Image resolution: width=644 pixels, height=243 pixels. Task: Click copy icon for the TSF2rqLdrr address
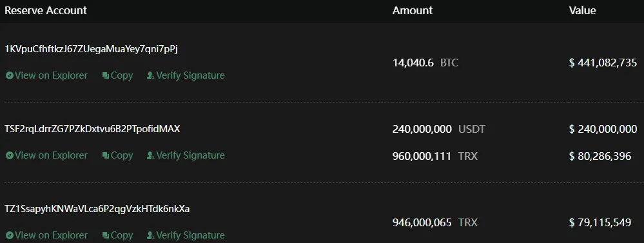click(106, 155)
